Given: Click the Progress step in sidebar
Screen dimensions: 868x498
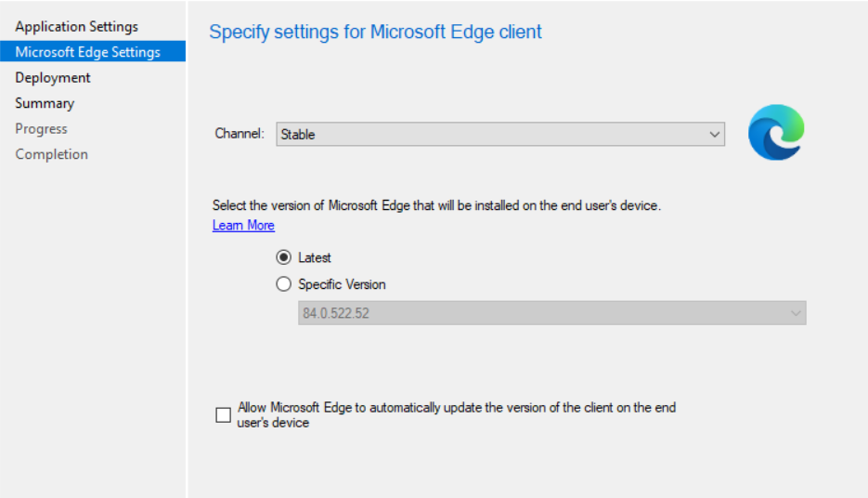Looking at the screenshot, I should [x=41, y=129].
